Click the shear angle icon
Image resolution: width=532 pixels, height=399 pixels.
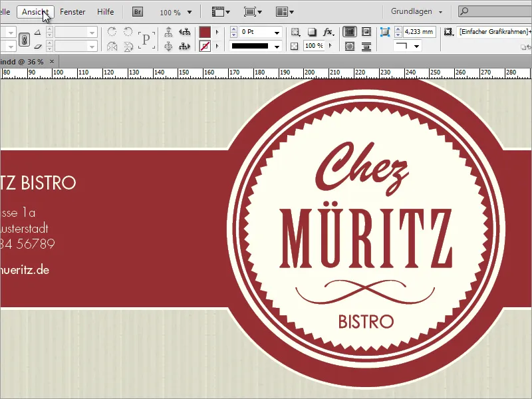38,46
